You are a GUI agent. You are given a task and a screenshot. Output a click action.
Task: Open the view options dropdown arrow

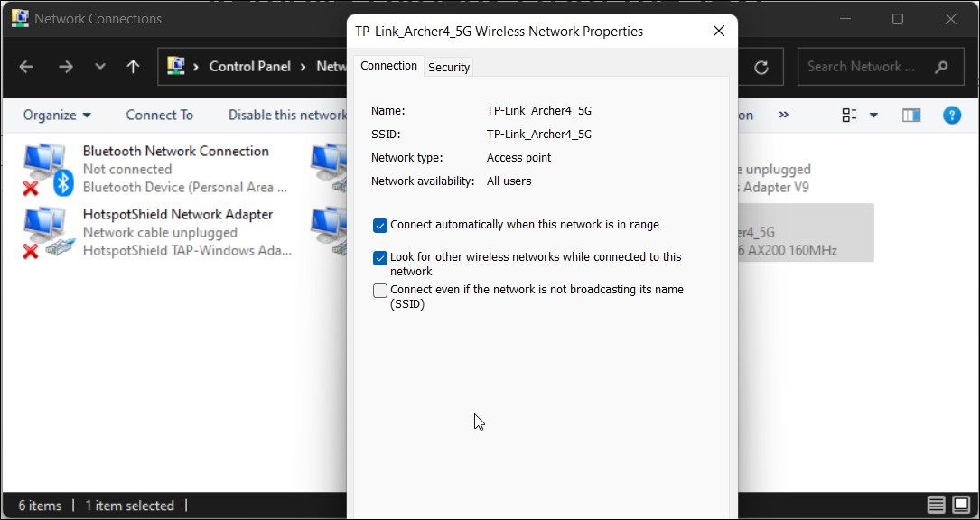click(x=873, y=115)
